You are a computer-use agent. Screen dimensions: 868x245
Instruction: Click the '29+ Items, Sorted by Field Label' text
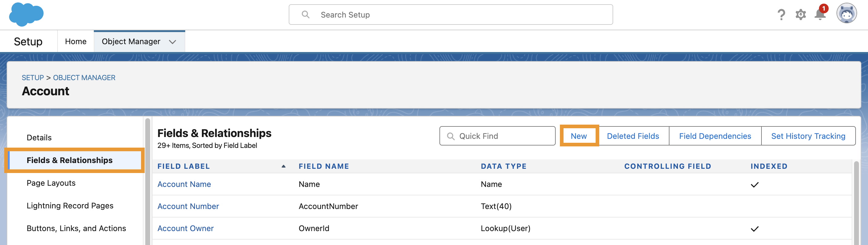pyautogui.click(x=207, y=145)
